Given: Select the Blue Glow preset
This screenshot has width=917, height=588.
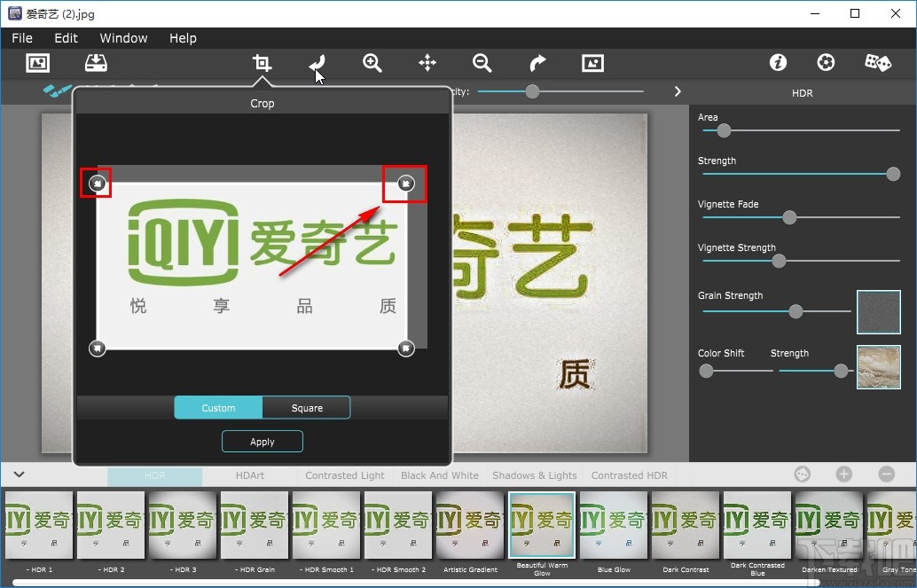Looking at the screenshot, I should (x=614, y=525).
